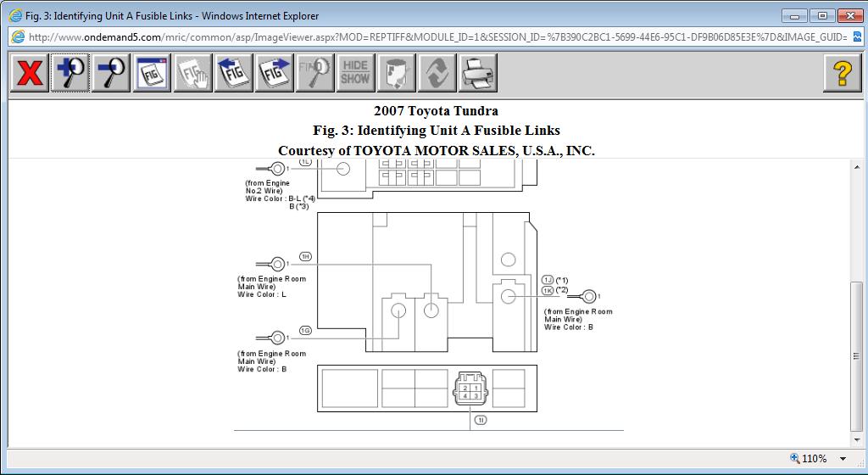This screenshot has width=868, height=475.
Task: Click the Find magnifier icon
Action: pos(314,73)
